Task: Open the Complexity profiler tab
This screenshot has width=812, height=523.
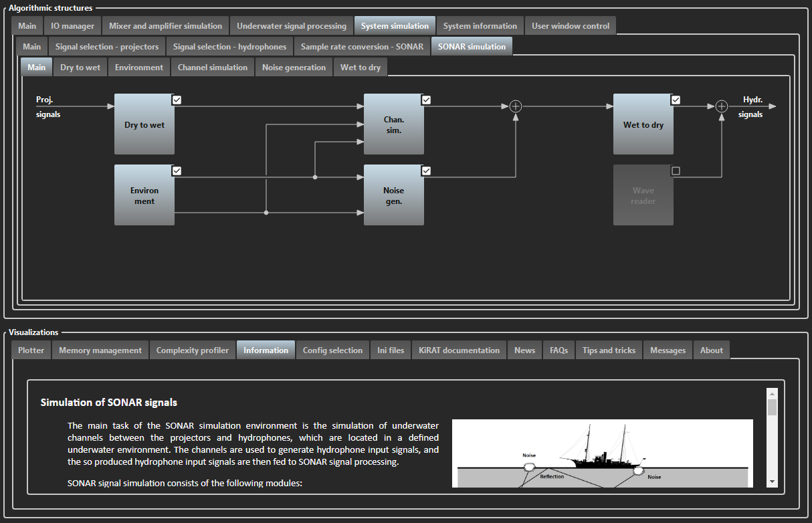Action: point(193,350)
